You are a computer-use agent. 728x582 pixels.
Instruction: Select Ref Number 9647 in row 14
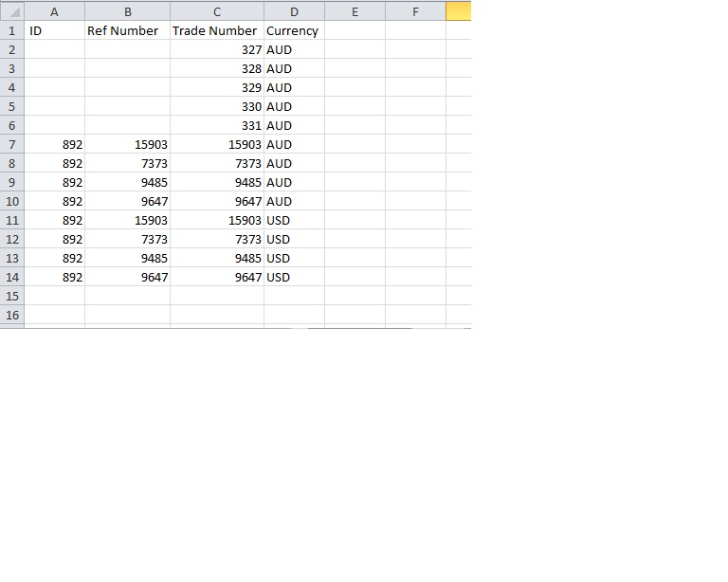[x=127, y=277]
